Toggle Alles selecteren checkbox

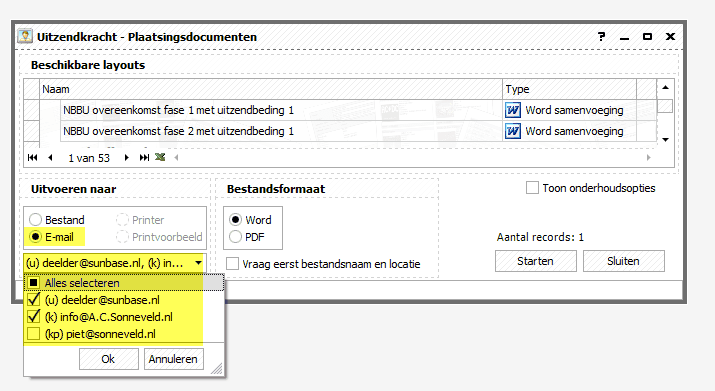(33, 283)
